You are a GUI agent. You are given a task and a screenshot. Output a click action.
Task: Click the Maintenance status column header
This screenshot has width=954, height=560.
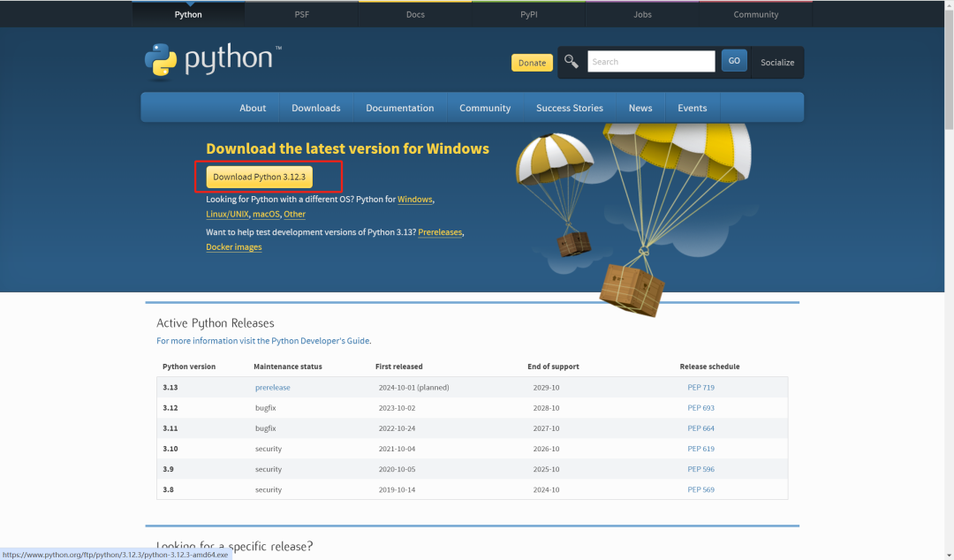click(288, 367)
